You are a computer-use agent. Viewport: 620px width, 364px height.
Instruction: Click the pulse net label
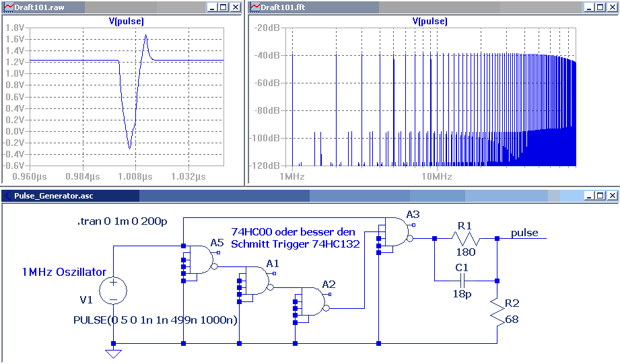[x=524, y=233]
